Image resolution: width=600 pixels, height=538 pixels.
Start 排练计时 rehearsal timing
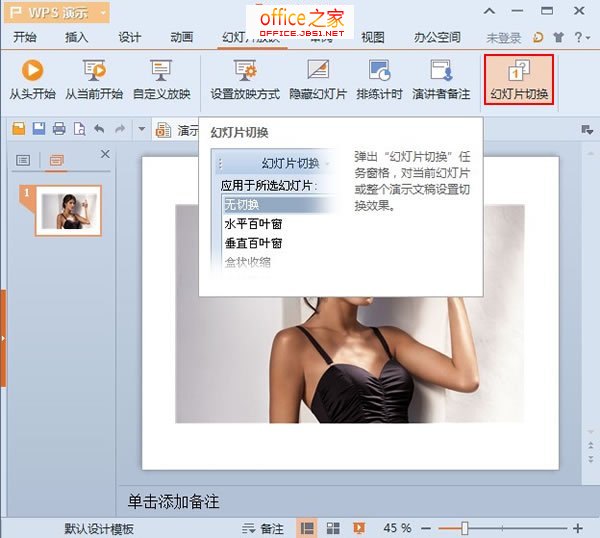coord(379,80)
